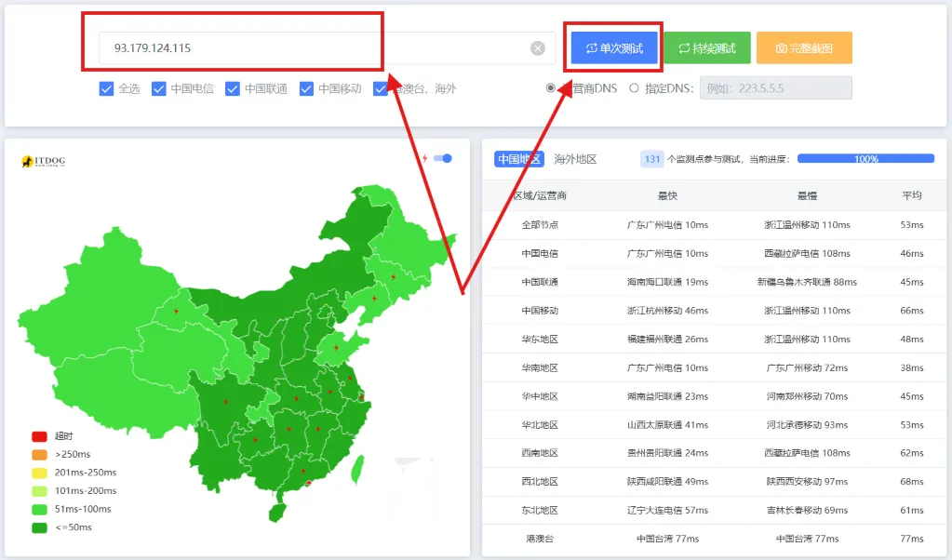Select the 华中地区 row label
This screenshot has height=560, width=952.
(x=540, y=396)
